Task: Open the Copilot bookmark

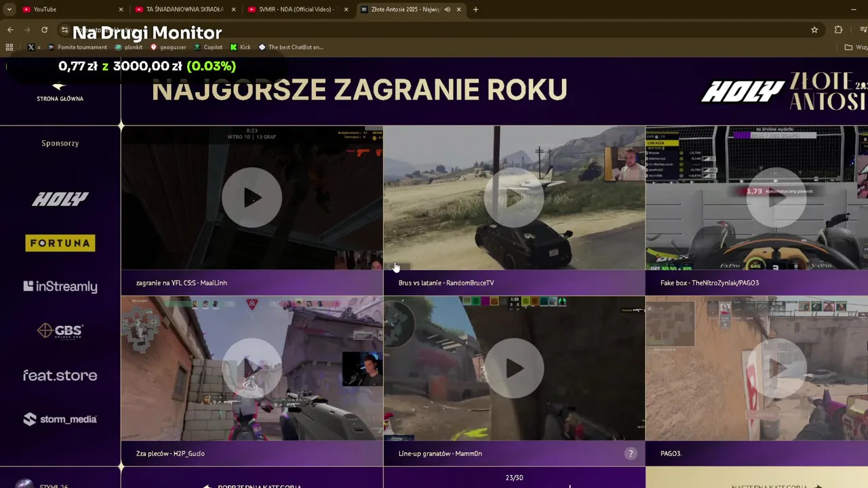Action: point(208,47)
